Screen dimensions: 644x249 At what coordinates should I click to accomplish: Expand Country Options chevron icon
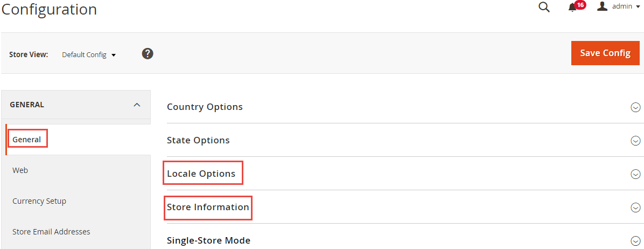(635, 107)
